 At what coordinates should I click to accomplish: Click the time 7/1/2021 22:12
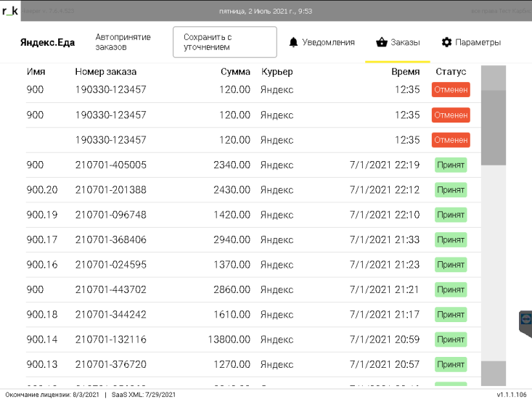click(385, 190)
